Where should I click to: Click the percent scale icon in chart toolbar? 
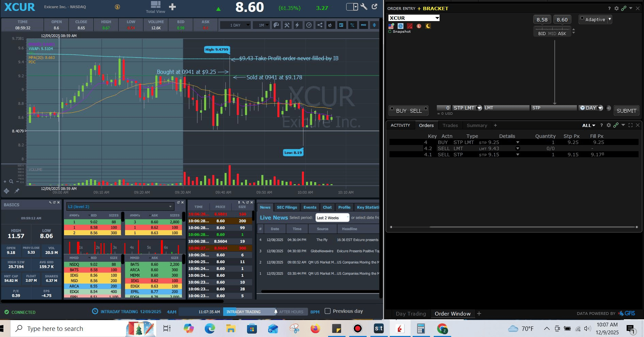click(352, 25)
